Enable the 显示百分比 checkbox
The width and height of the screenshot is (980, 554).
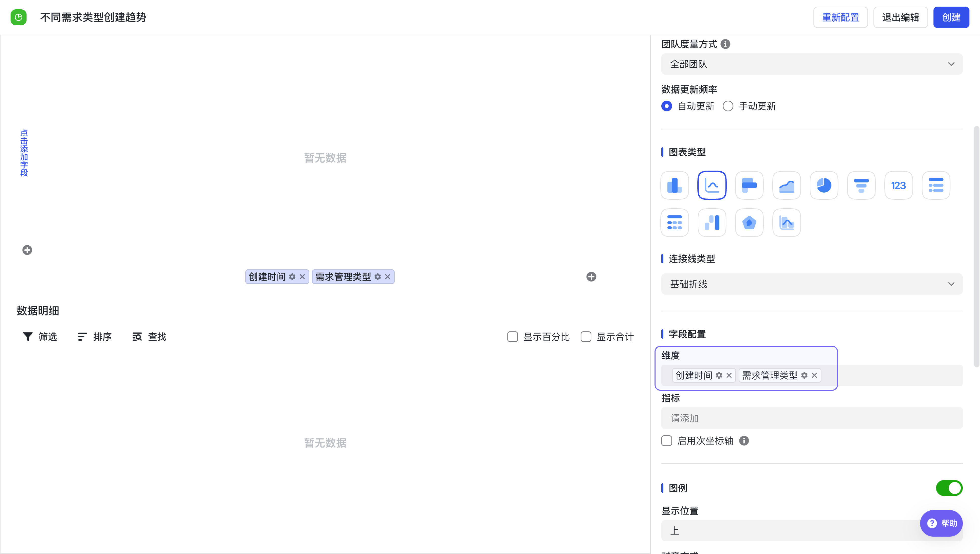[512, 337]
